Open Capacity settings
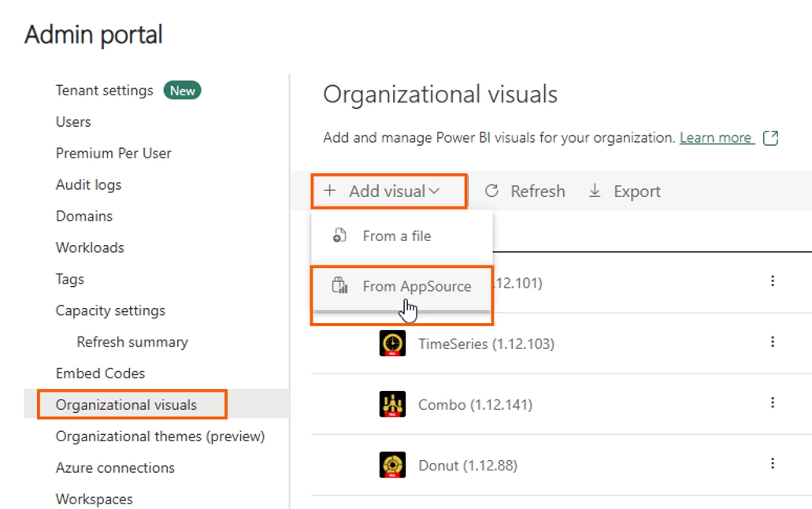 (x=110, y=311)
